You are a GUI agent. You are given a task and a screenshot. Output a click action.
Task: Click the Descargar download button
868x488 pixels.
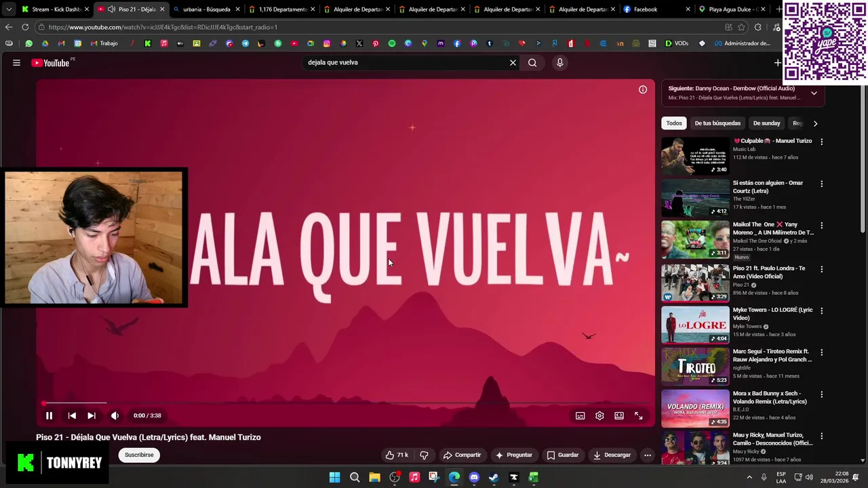[x=612, y=455]
